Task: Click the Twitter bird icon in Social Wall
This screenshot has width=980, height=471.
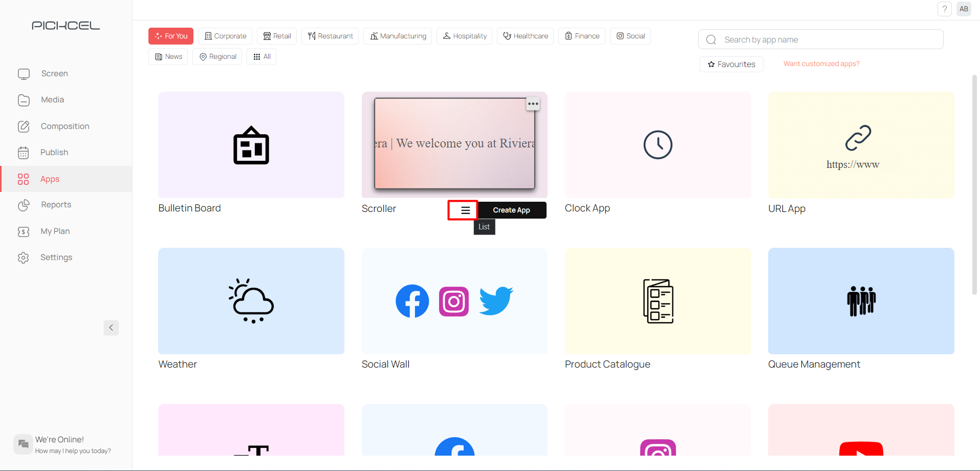Action: pyautogui.click(x=496, y=301)
